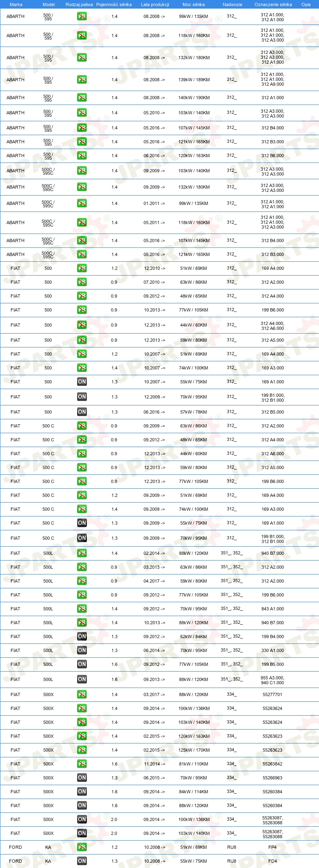Select engine code '312 B5.000'
This screenshot has width=319, height=868.
pyautogui.click(x=272, y=412)
